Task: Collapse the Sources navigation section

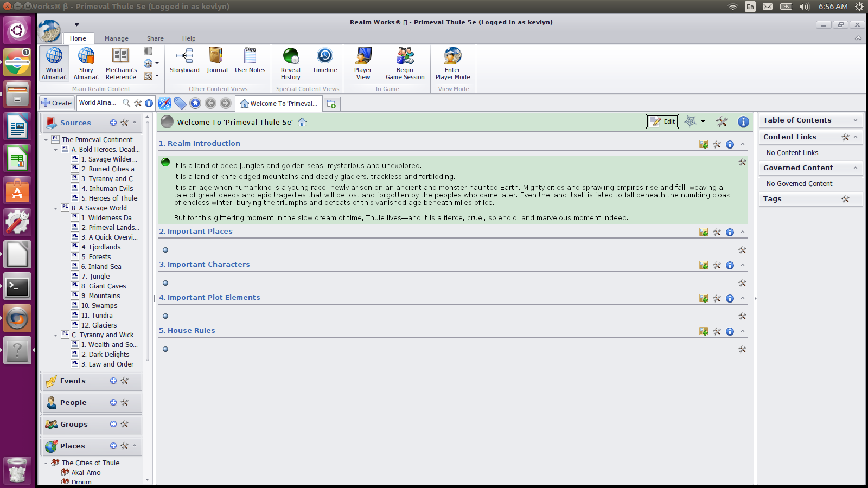Action: (135, 123)
